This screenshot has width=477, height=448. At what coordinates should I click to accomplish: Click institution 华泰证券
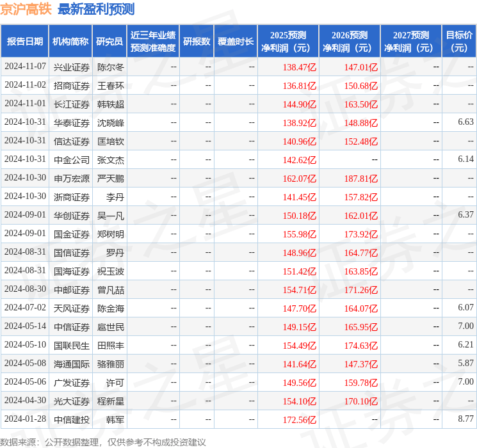72,123
